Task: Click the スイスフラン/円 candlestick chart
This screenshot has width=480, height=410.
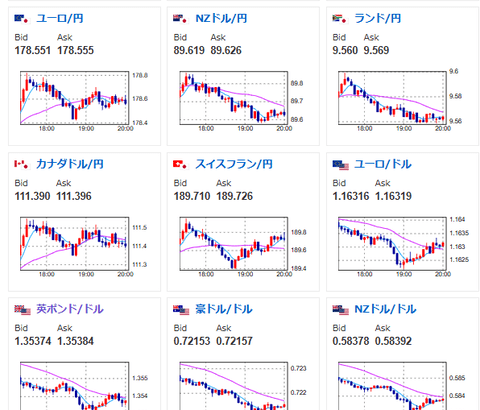Action: click(x=235, y=247)
